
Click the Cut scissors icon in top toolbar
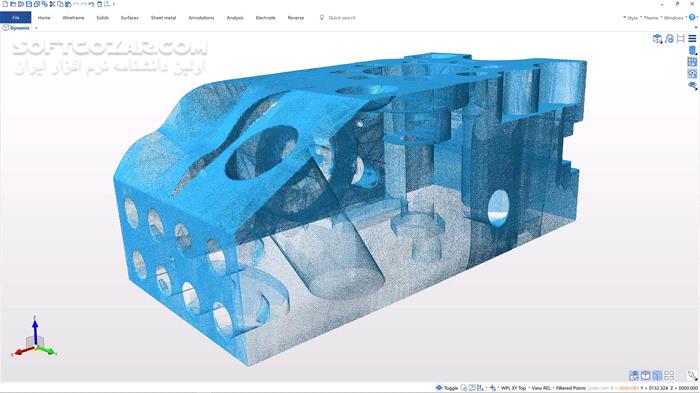coord(52,4)
